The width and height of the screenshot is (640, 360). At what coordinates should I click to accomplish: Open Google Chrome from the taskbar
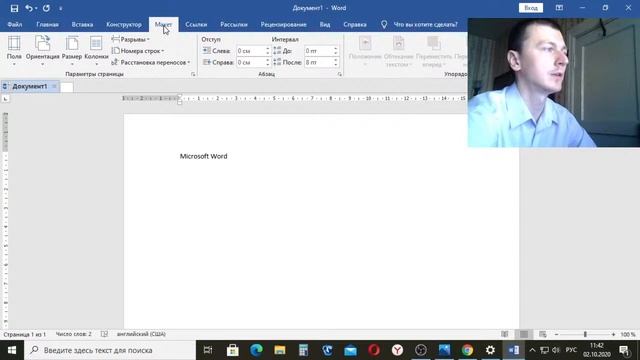[467, 350]
